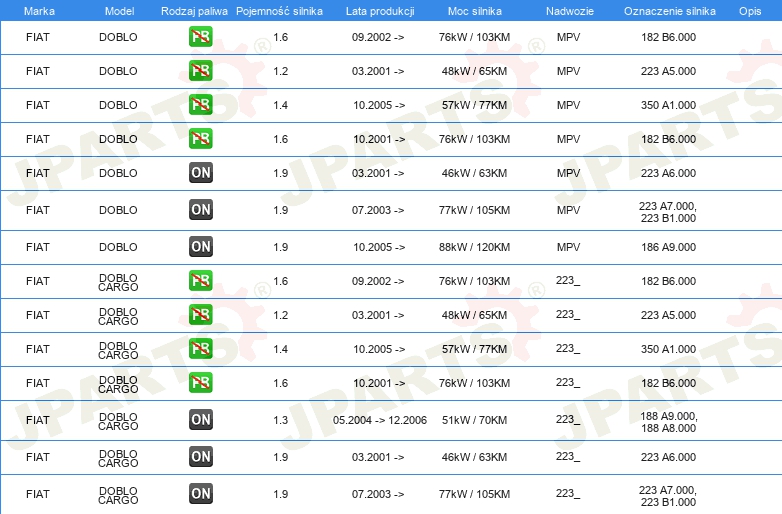Image resolution: width=782 pixels, height=514 pixels.
Task: Click petrol icon in DOBLO CARGO 1.4 row
Action: tap(200, 348)
